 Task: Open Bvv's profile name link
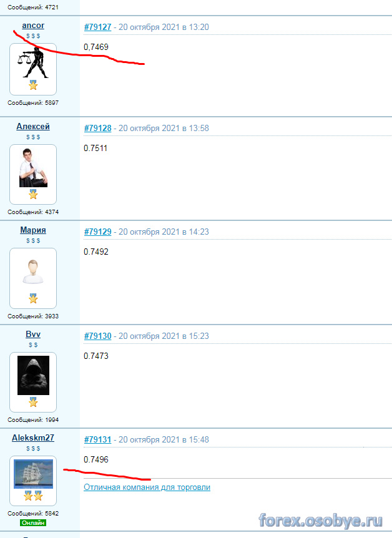coord(33,334)
